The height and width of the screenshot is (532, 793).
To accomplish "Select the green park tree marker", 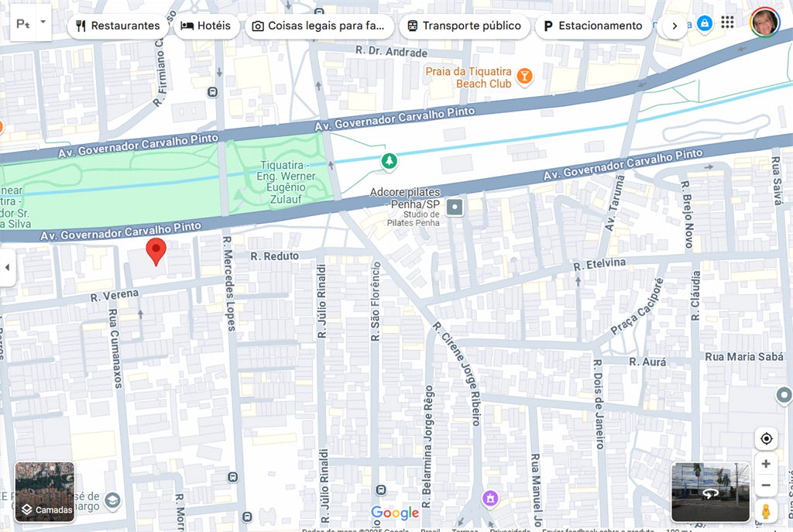I will click(x=389, y=161).
